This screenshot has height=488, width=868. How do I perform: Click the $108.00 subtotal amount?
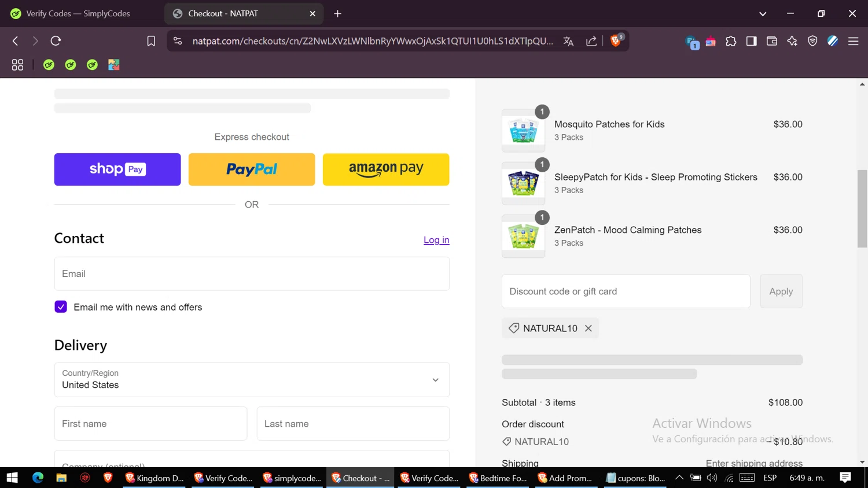point(785,402)
